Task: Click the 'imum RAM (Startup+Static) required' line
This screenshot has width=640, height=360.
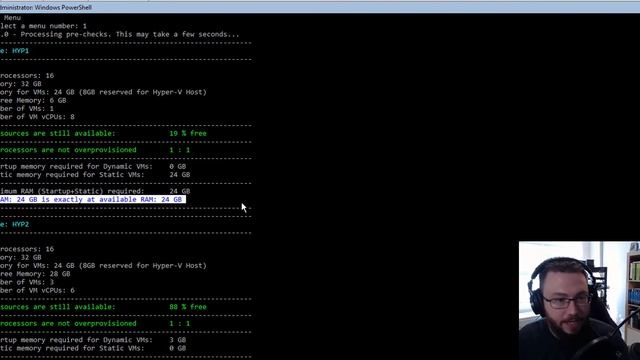Action: (95, 191)
